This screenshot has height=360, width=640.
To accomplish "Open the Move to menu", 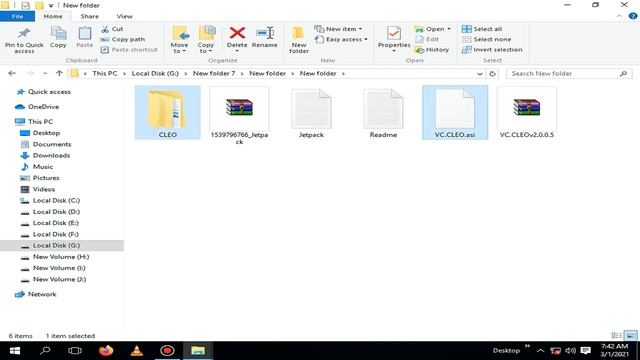I will 179,40.
